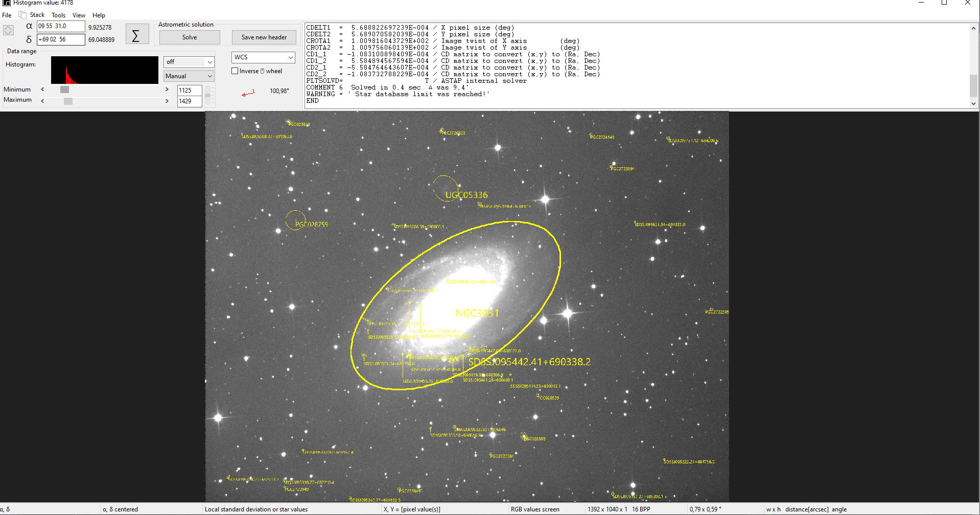Click the FITS header scrollbar thumb
980x515 pixels.
[x=973, y=85]
